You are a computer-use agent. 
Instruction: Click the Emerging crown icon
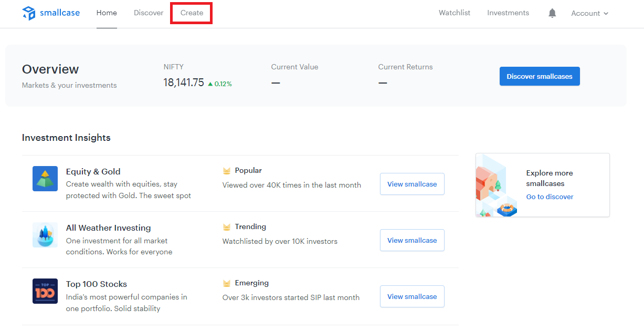point(227,283)
